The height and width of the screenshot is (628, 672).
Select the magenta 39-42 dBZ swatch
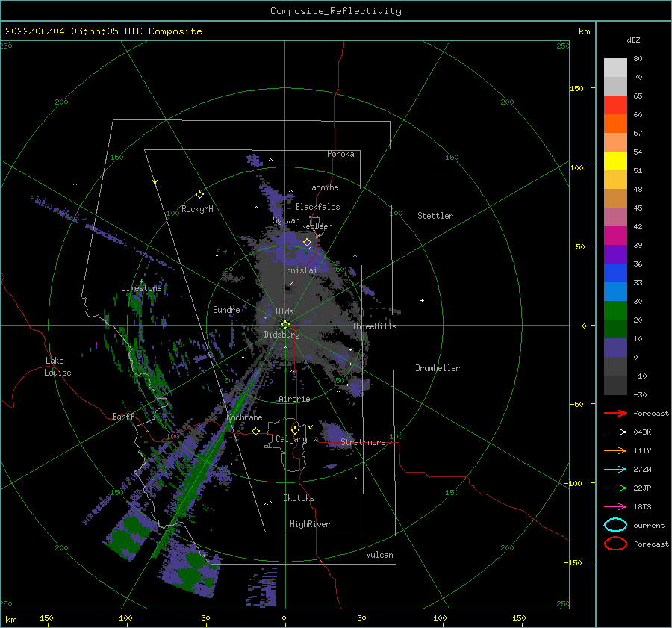(615, 236)
